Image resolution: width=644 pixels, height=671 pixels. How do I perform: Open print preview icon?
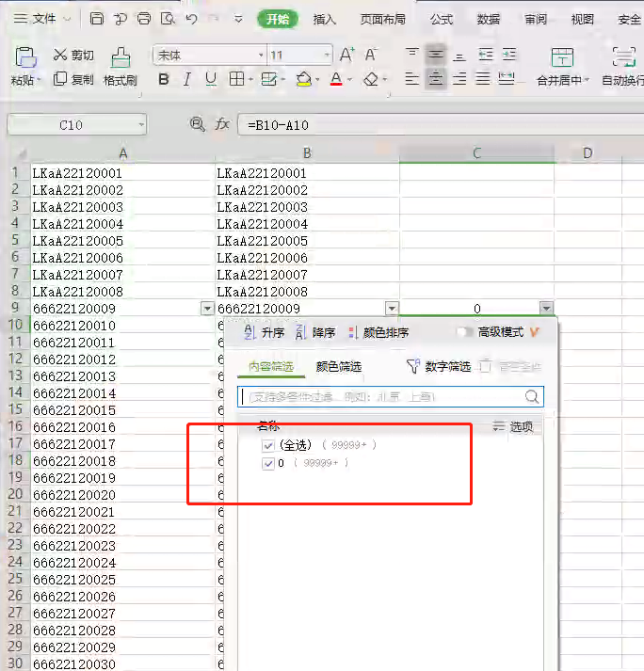pyautogui.click(x=168, y=19)
